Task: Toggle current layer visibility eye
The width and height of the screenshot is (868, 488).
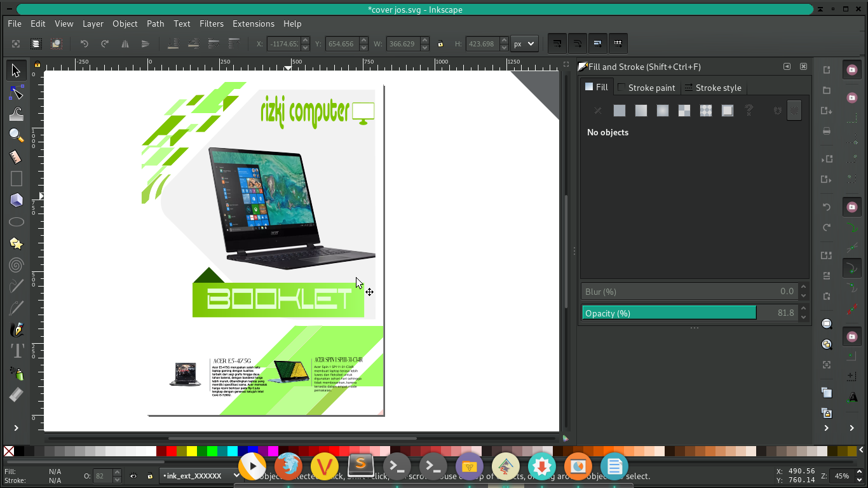Action: 133,476
